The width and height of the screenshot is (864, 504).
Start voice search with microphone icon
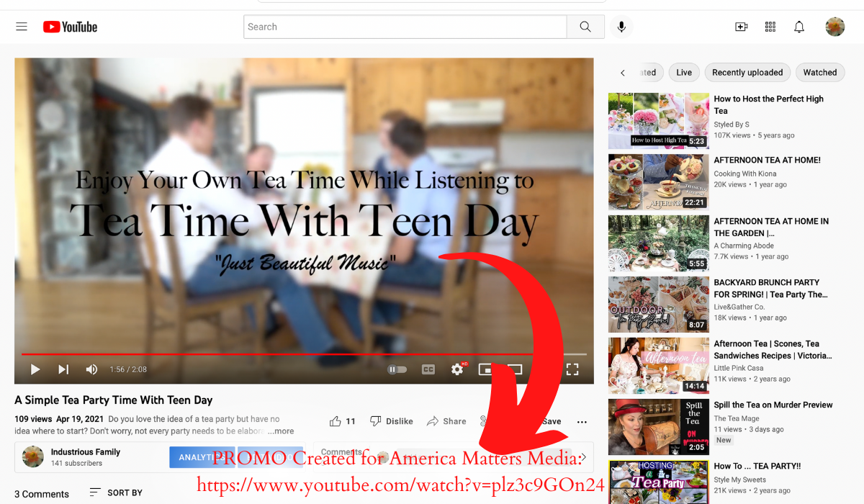click(x=621, y=27)
